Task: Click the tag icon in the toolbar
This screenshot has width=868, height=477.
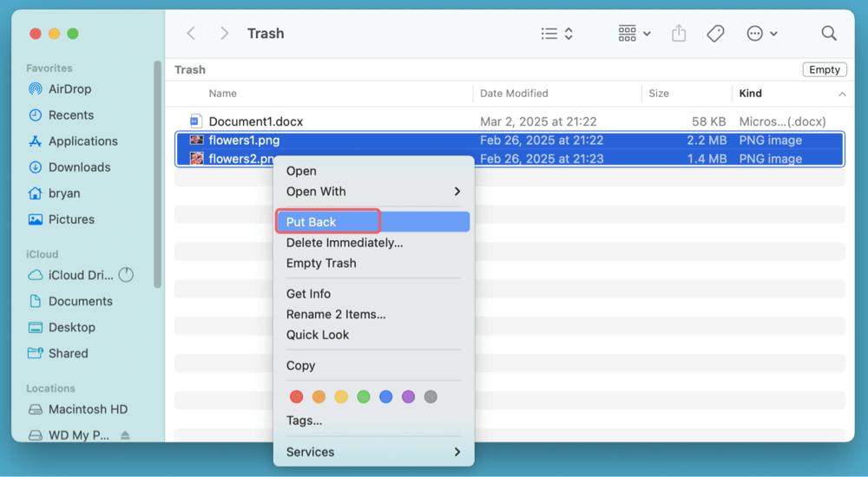Action: click(x=715, y=34)
